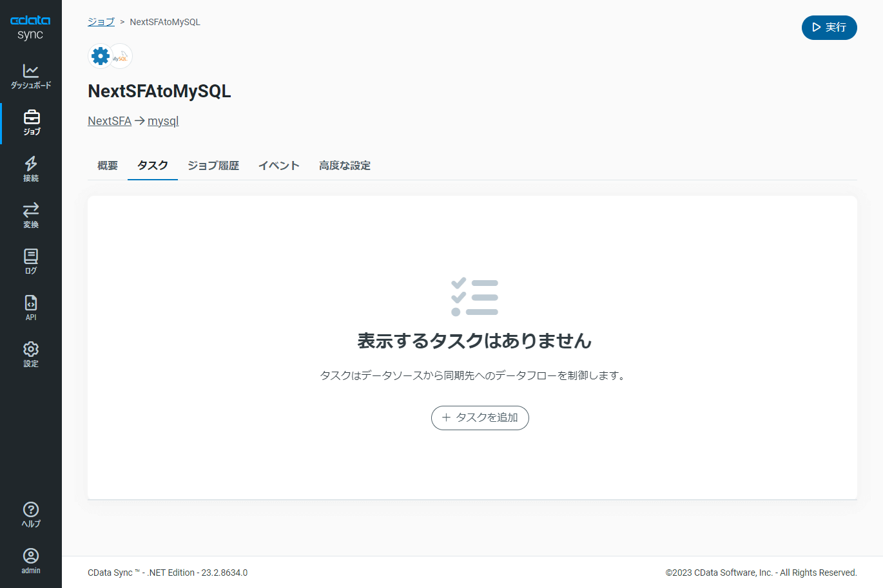Click the ©2023 CData Software copyright text

click(x=761, y=573)
